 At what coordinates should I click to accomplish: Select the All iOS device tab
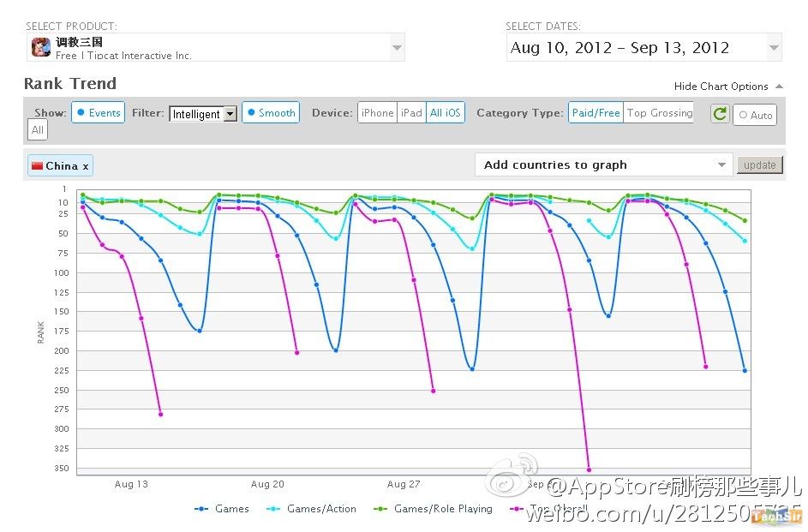(x=446, y=113)
